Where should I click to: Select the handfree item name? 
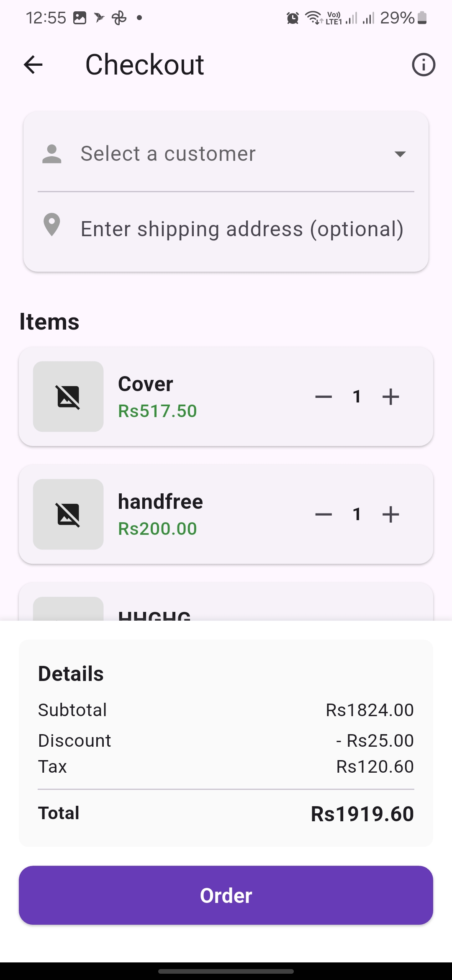coord(160,502)
